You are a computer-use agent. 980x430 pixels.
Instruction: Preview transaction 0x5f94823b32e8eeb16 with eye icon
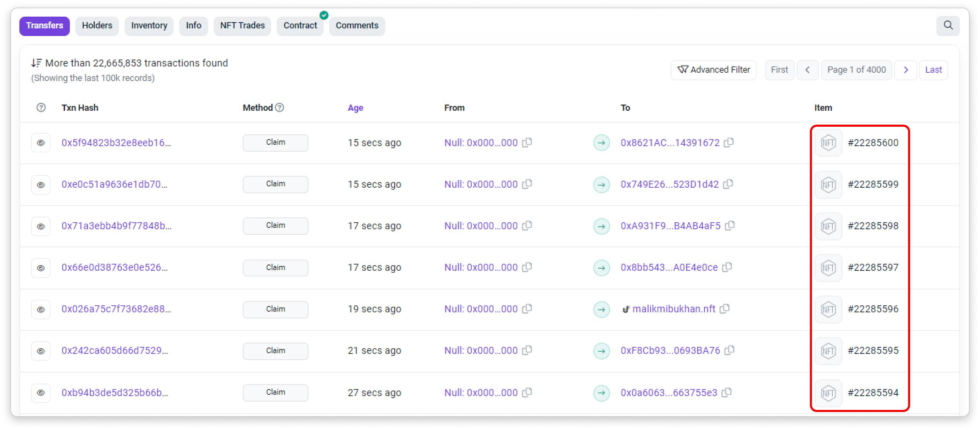point(41,143)
